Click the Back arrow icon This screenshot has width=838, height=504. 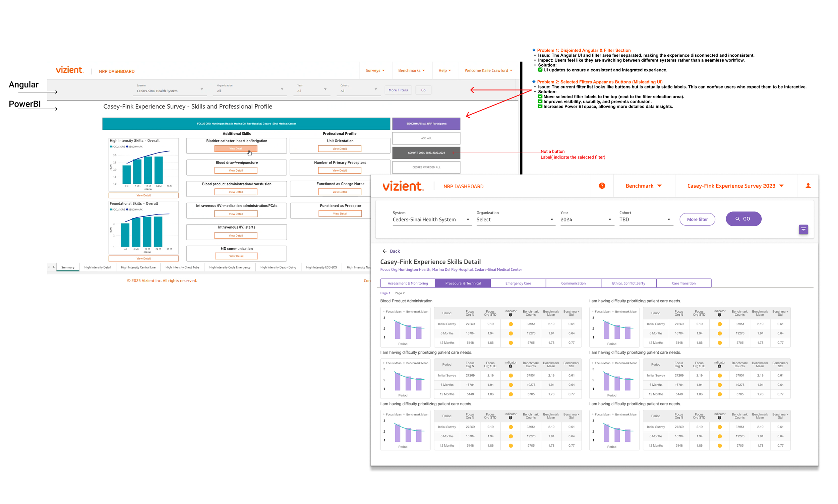coord(384,251)
